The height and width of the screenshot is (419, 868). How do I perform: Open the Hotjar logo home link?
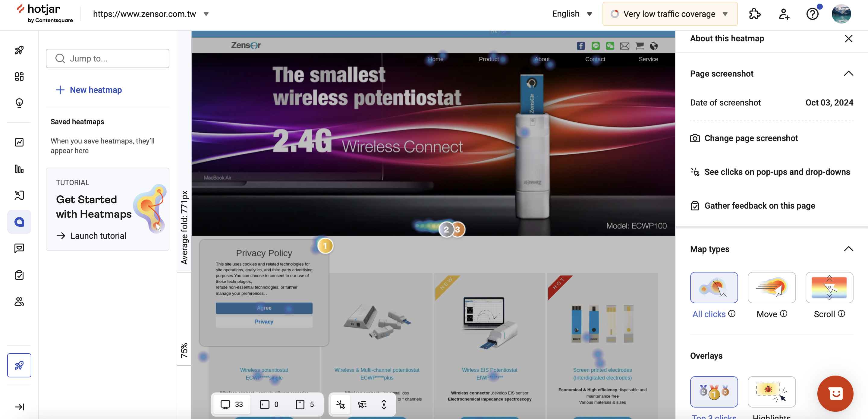pyautogui.click(x=45, y=14)
